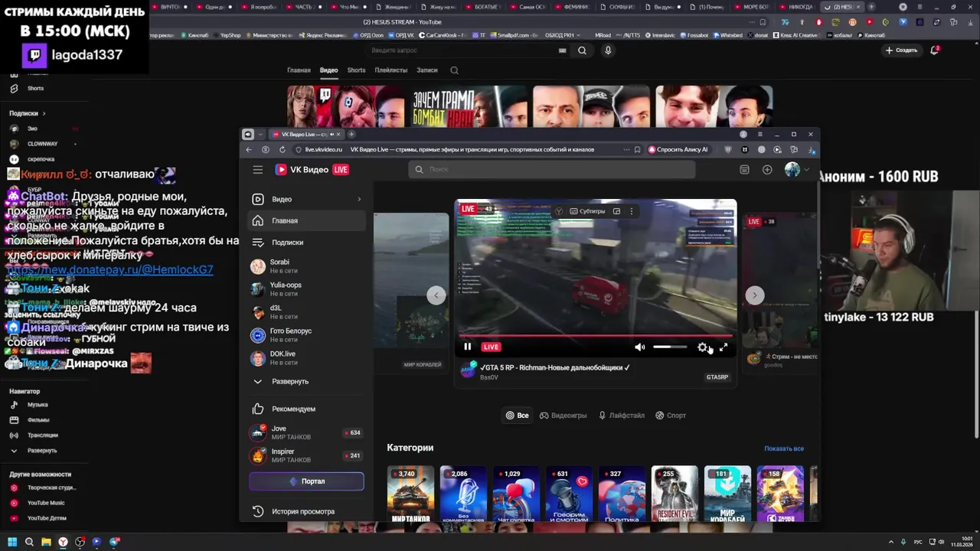Open YouTube Плейлисты channel tab
Viewport: 980px width, 551px height.
tap(391, 70)
